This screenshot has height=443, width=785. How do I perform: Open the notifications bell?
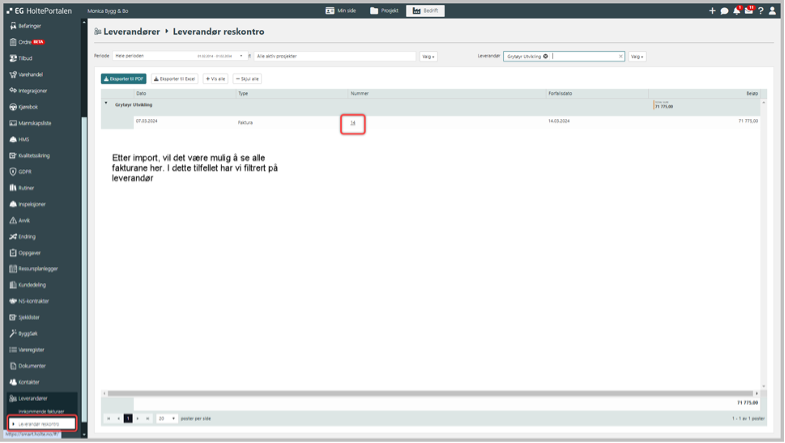pos(736,11)
